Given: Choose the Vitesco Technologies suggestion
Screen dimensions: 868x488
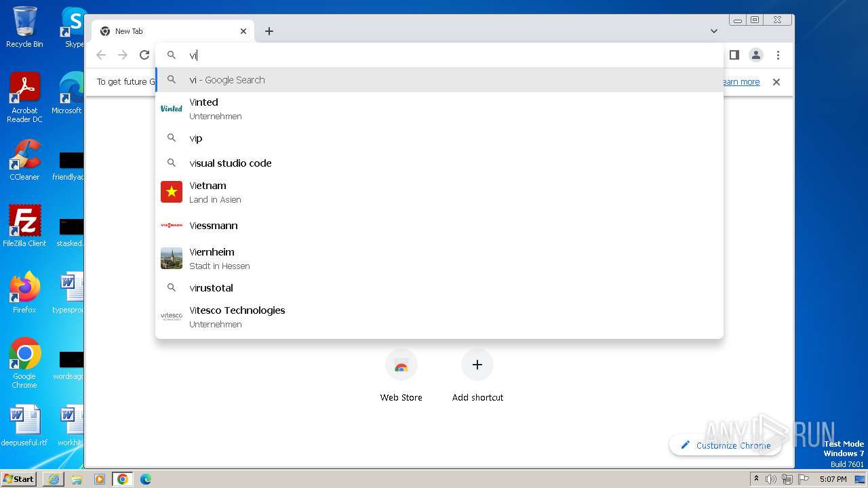Looking at the screenshot, I should click(x=439, y=317).
